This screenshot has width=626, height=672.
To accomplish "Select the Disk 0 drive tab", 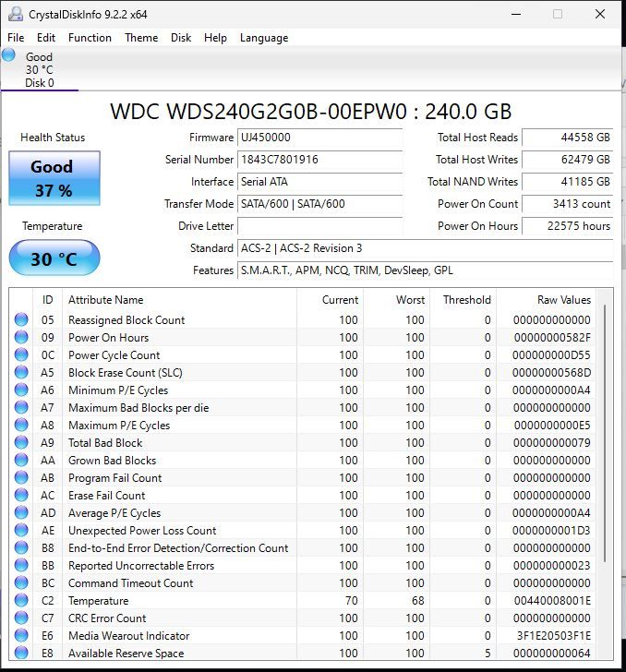I will point(40,69).
